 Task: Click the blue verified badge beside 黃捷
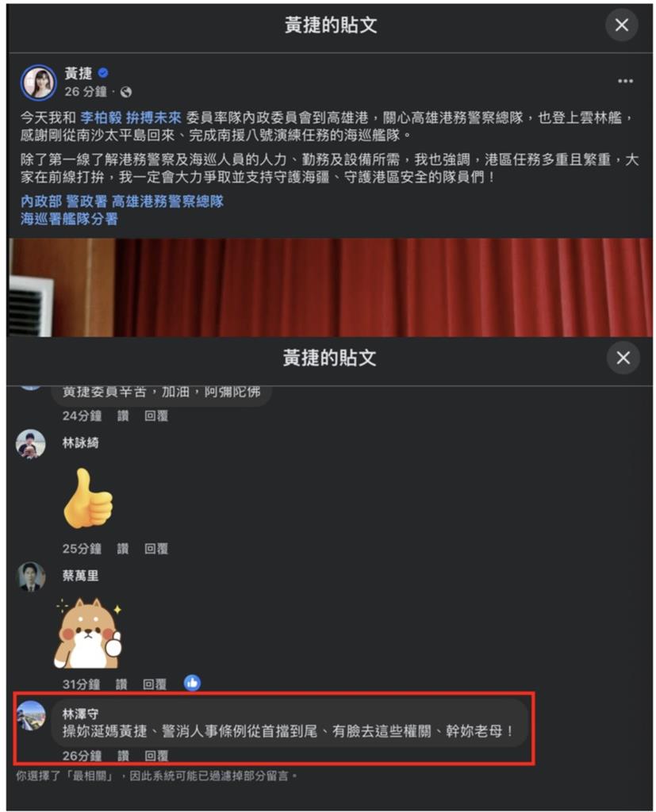pyautogui.click(x=103, y=72)
